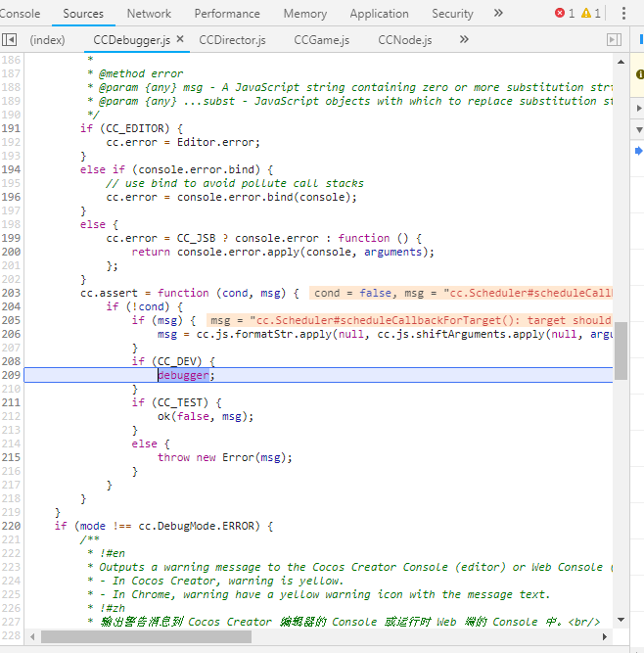Open the Performance panel
Screen dimensions: 644x653
click(x=227, y=14)
